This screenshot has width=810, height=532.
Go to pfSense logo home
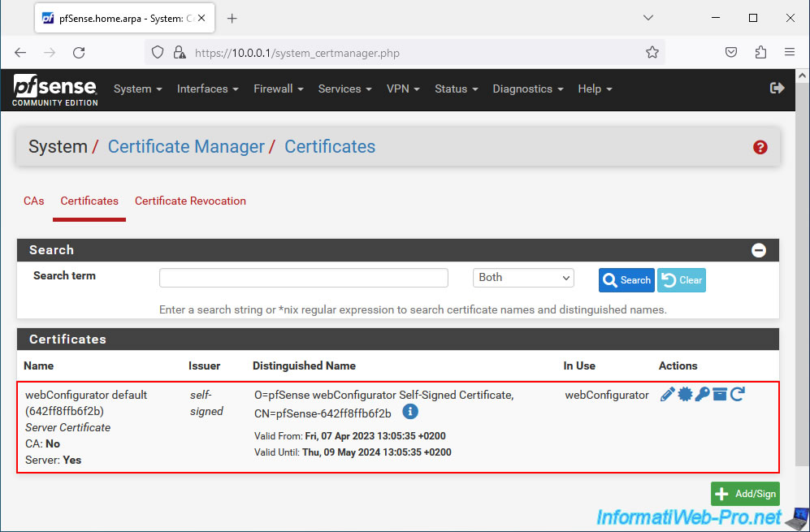54,90
